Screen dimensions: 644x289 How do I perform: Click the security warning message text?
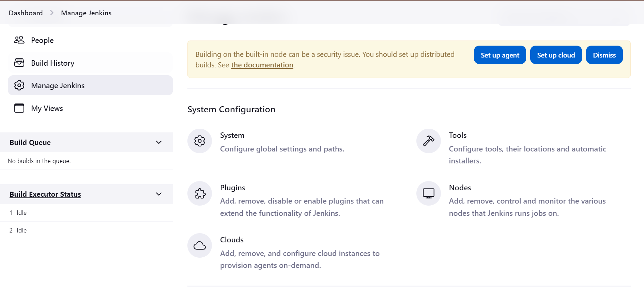point(325,60)
